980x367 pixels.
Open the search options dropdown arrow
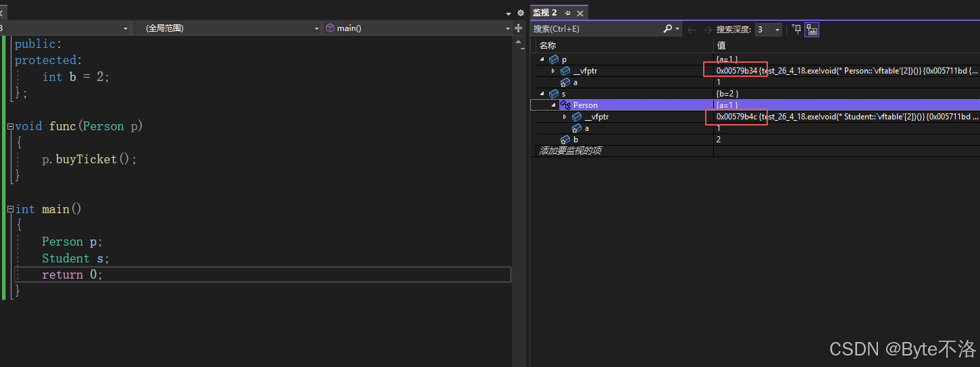click(677, 29)
